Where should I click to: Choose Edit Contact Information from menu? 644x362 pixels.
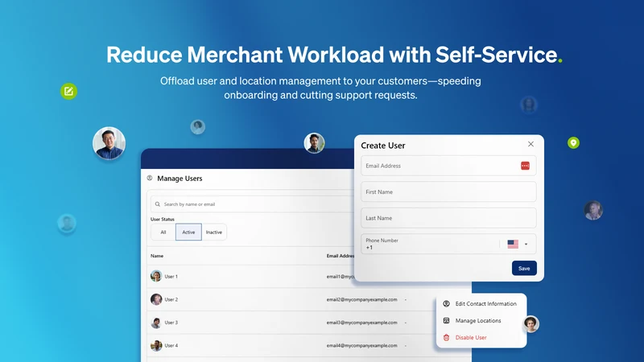(481, 304)
